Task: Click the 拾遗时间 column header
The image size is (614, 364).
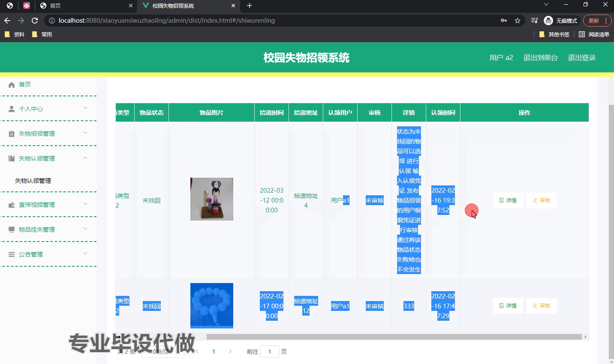Action: coord(271,113)
